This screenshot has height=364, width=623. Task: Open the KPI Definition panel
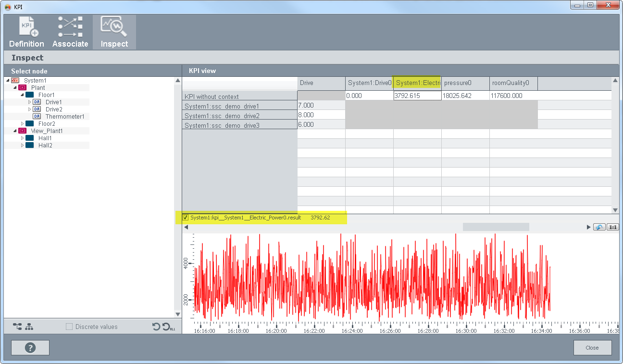click(x=27, y=32)
